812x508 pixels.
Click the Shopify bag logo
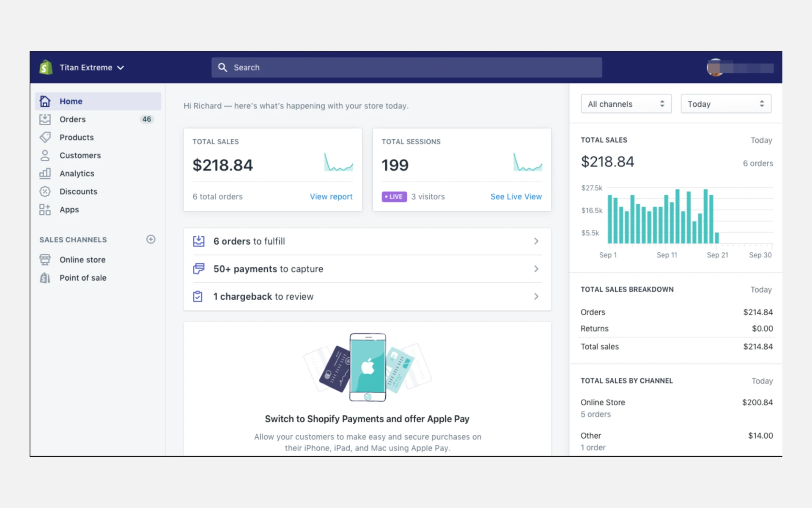pos(46,67)
